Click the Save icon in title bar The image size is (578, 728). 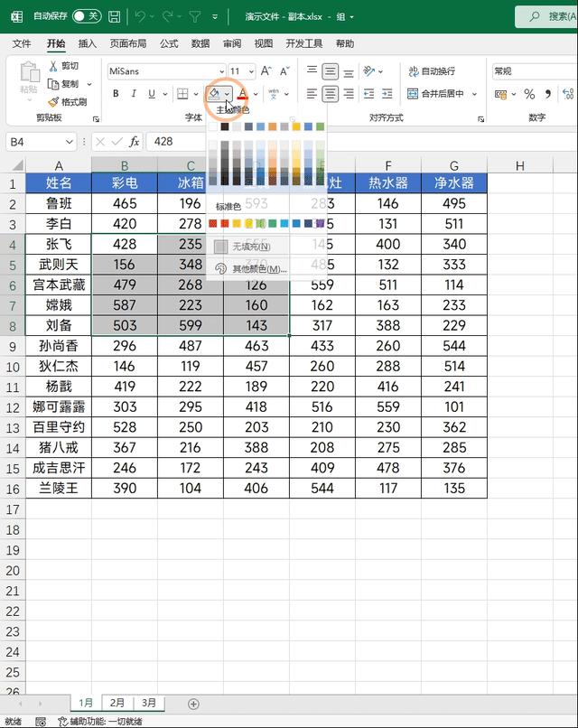click(x=114, y=17)
